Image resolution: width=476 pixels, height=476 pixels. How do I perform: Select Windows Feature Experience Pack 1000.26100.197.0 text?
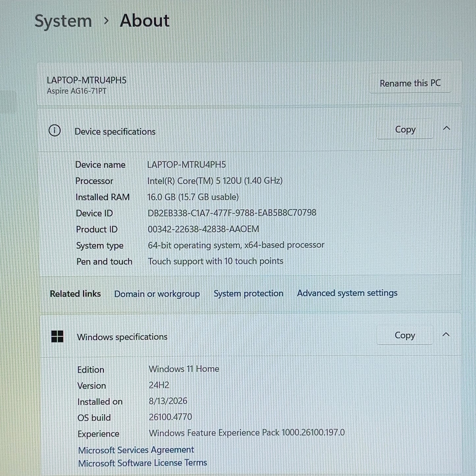247,433
